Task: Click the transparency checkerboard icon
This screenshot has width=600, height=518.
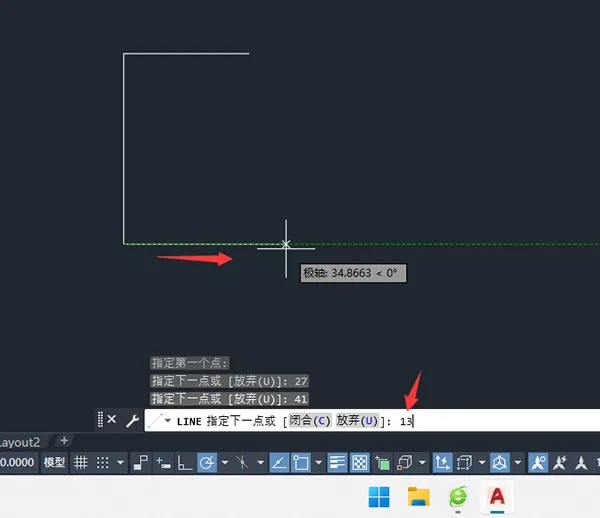Action: pyautogui.click(x=360, y=463)
